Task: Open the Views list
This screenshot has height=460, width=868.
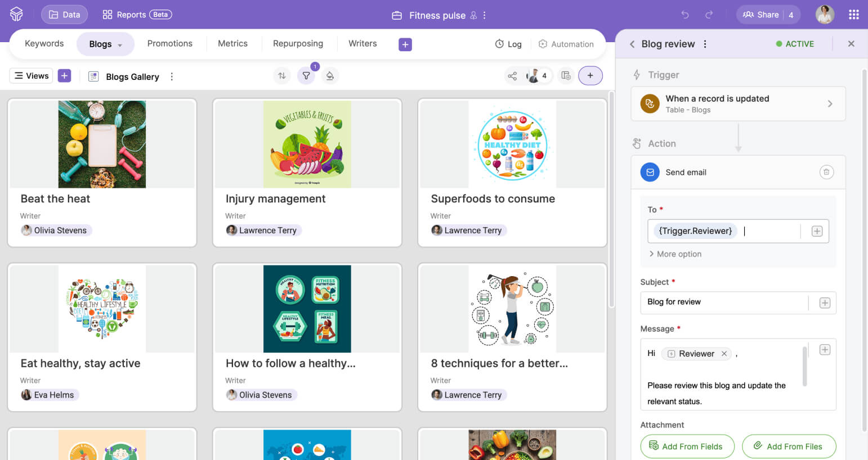Action: 32,76
